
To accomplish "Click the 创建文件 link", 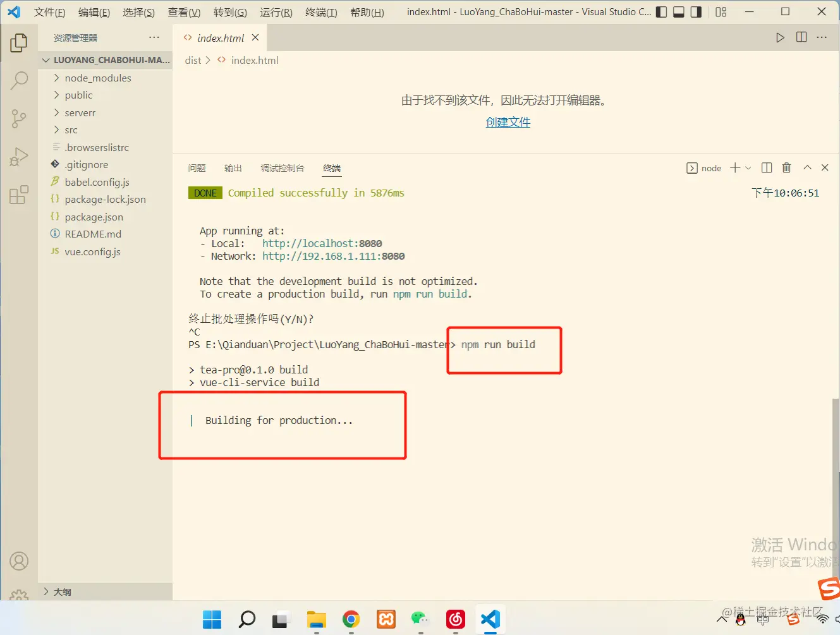I will (508, 122).
